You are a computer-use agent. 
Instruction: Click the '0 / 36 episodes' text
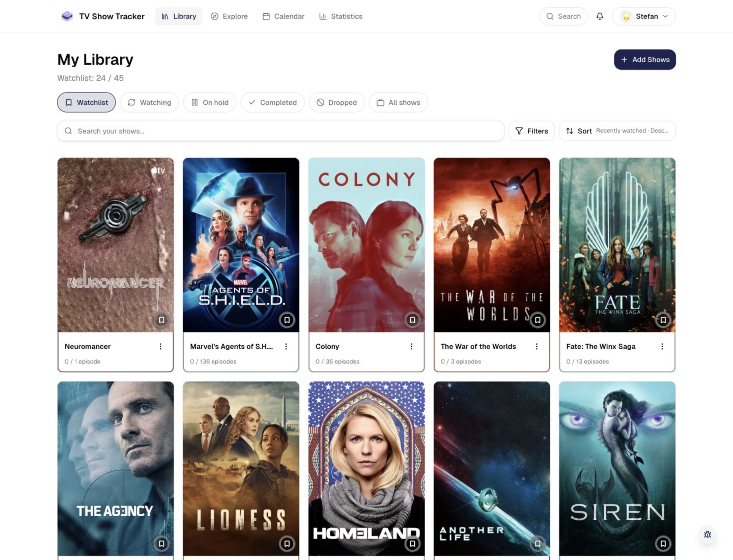337,361
